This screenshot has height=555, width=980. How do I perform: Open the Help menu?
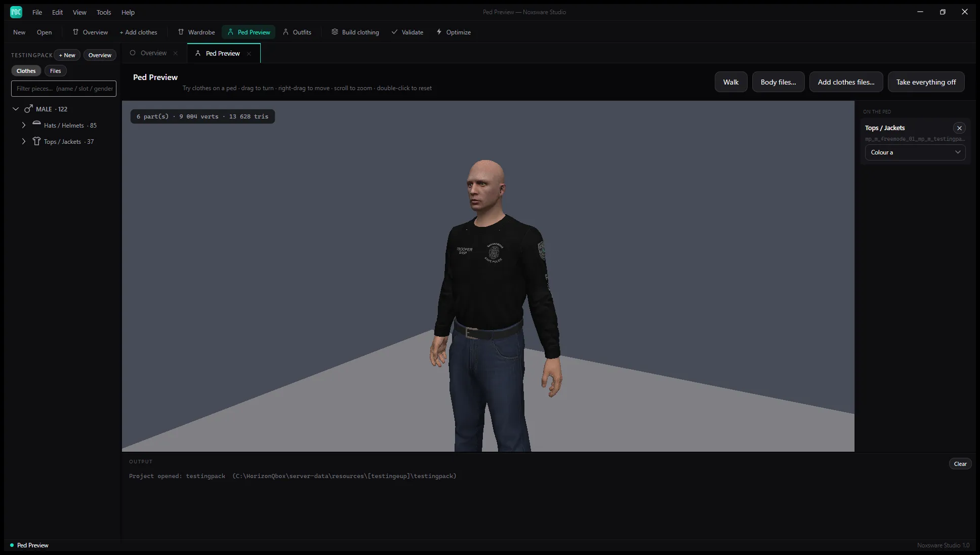coord(128,12)
